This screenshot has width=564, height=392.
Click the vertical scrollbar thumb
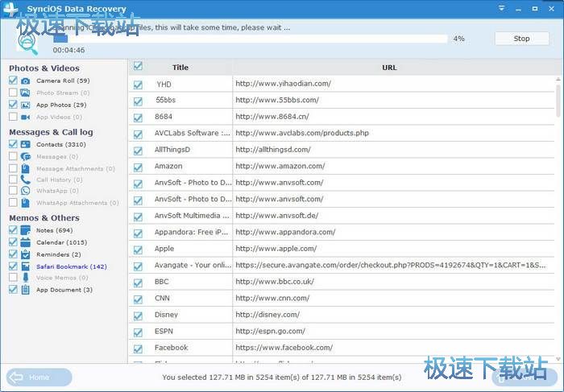point(558,101)
